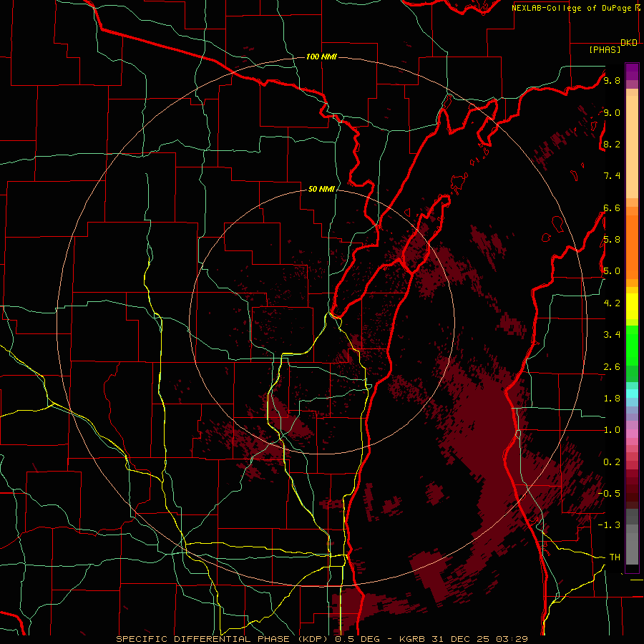Click the 1.8 value on color scale
Image resolution: width=644 pixels, height=644 pixels.
(x=612, y=399)
